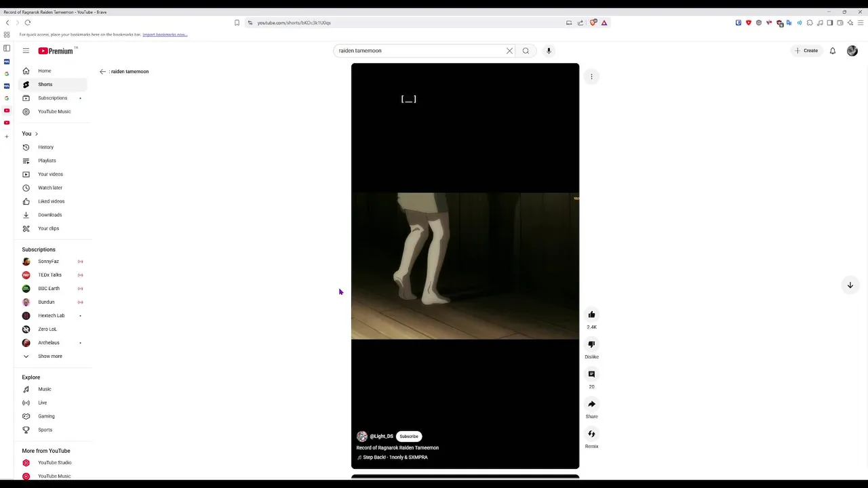Open Sports in Explore

[53, 430]
